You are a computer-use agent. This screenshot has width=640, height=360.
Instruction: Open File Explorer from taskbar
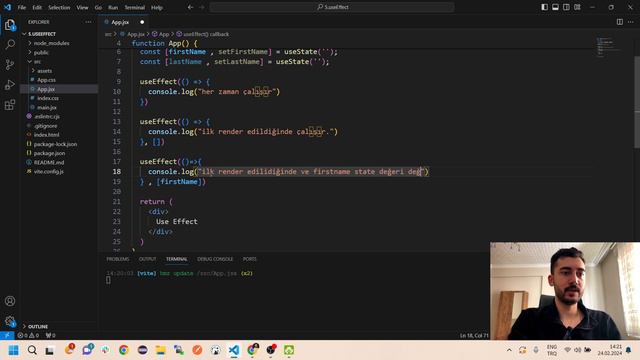click(160, 350)
